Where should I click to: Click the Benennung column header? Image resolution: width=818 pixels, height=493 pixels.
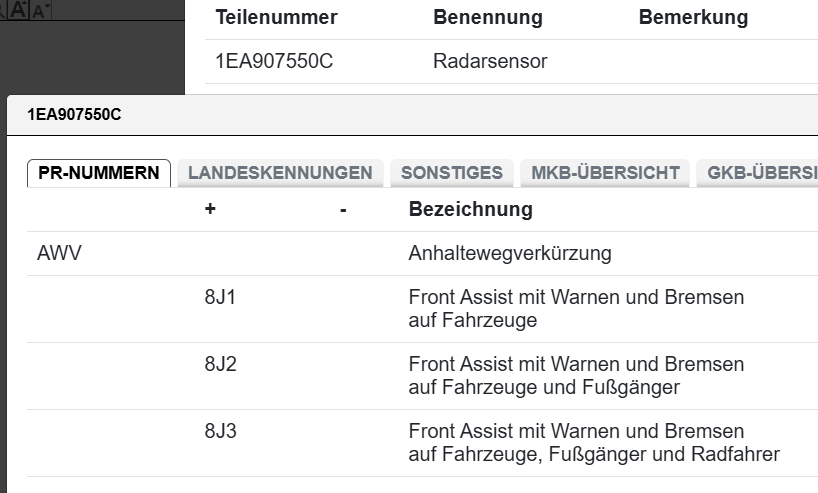point(487,18)
